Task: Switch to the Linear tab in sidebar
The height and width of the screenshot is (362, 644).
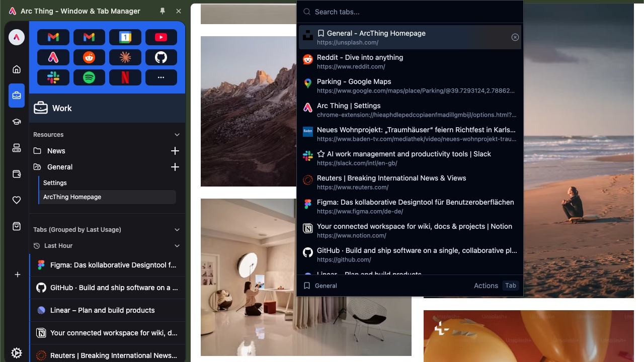Action: [x=107, y=310]
